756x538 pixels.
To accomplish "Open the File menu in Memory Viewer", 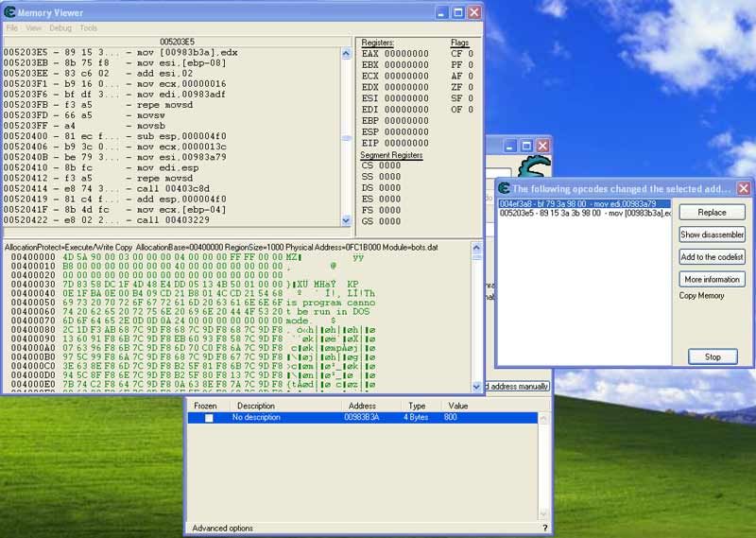I will click(x=12, y=28).
